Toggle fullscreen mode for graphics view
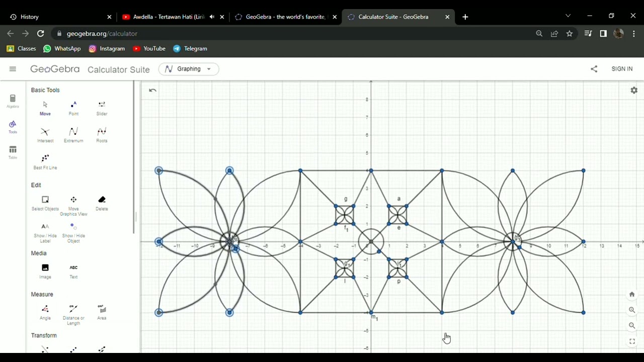Image resolution: width=644 pixels, height=362 pixels. [x=632, y=341]
